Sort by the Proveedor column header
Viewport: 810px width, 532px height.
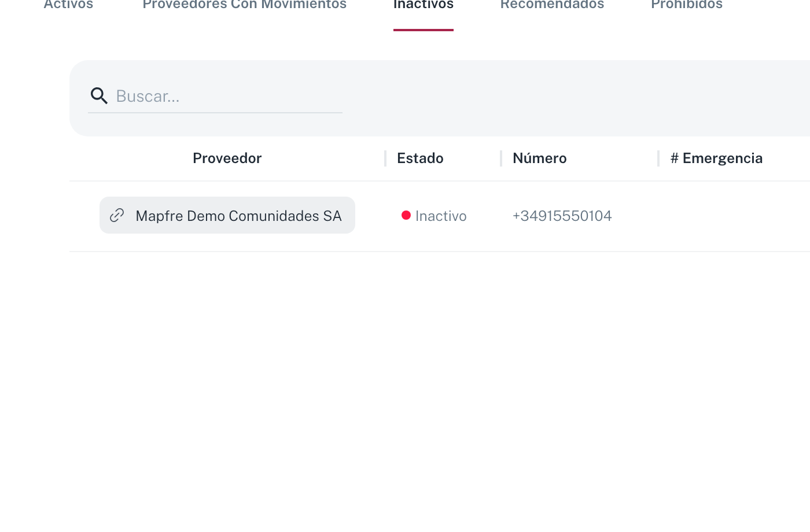click(227, 158)
